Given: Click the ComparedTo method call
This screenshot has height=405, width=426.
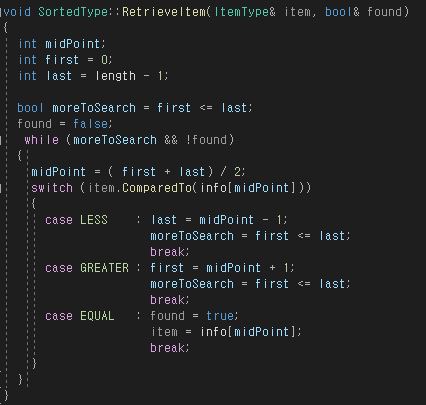Looking at the screenshot, I should pyautogui.click(x=157, y=188).
